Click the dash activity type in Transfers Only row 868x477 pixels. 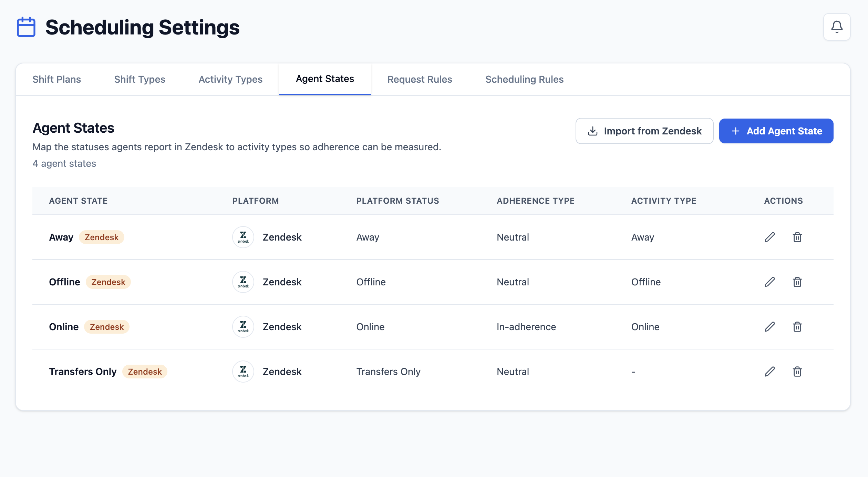[633, 372]
